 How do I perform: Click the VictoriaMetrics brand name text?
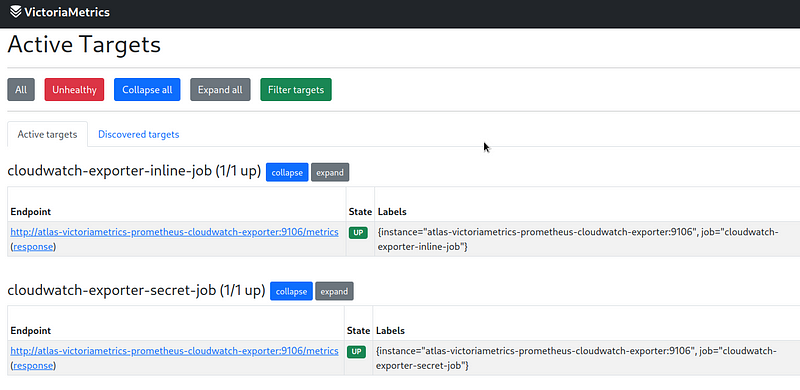pos(67,12)
